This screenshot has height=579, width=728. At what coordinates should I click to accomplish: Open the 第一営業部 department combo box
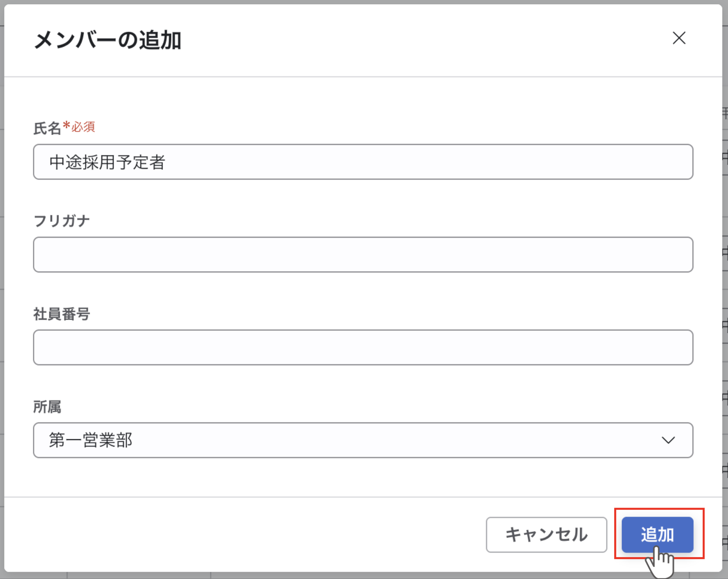click(x=362, y=440)
